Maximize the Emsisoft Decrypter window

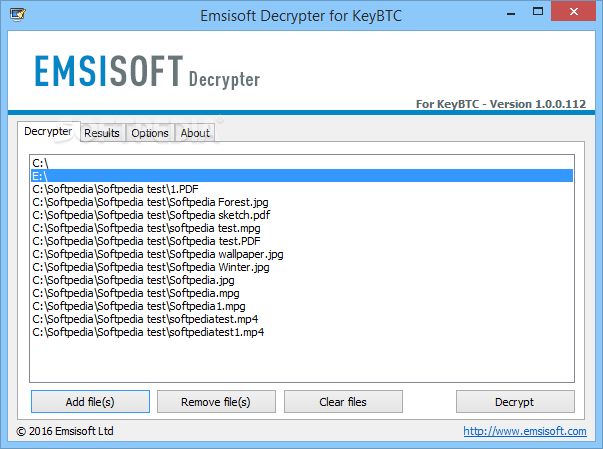[x=538, y=12]
